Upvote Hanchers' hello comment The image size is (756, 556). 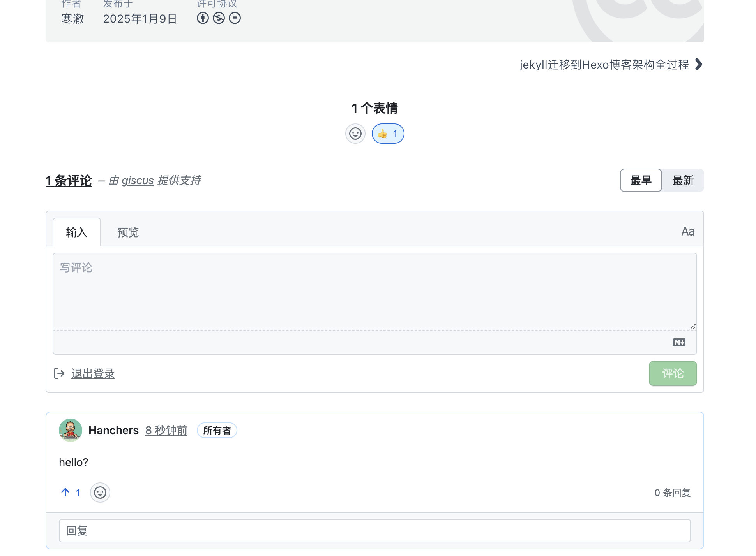(x=65, y=493)
